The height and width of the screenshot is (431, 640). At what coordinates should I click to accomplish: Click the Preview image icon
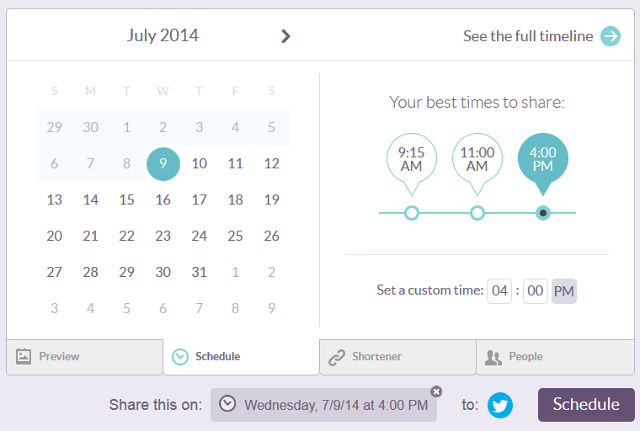(23, 356)
